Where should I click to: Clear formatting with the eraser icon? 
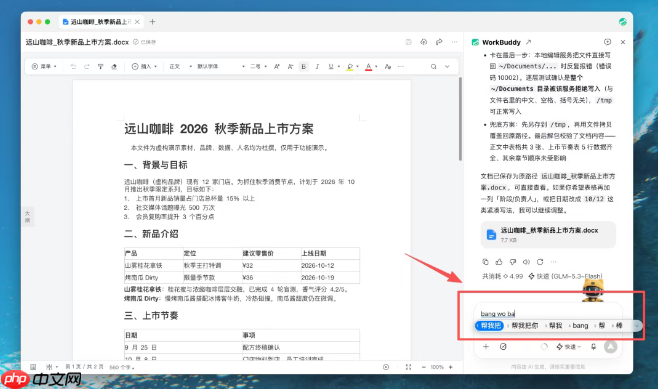pyautogui.click(x=114, y=66)
